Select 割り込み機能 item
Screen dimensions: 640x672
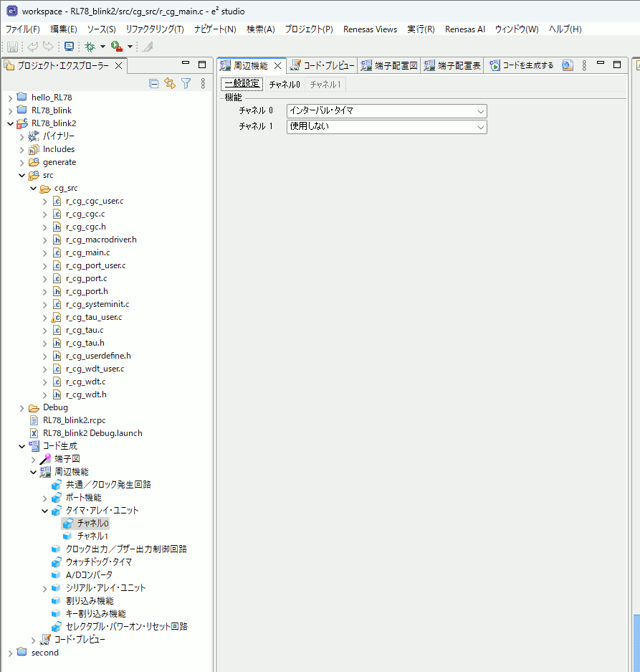[90, 601]
